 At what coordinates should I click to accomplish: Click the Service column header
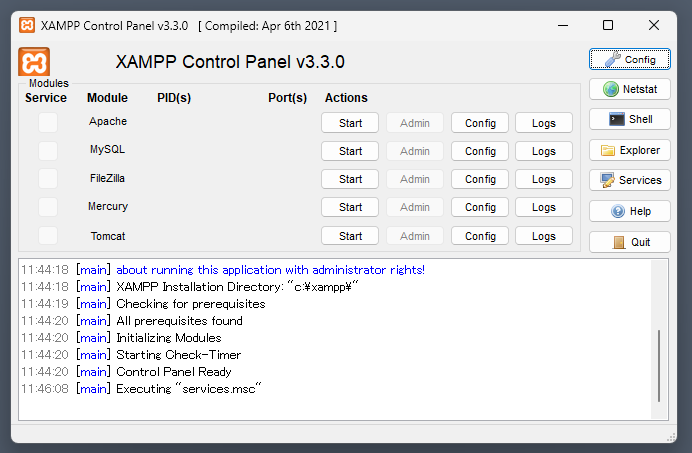click(x=45, y=98)
